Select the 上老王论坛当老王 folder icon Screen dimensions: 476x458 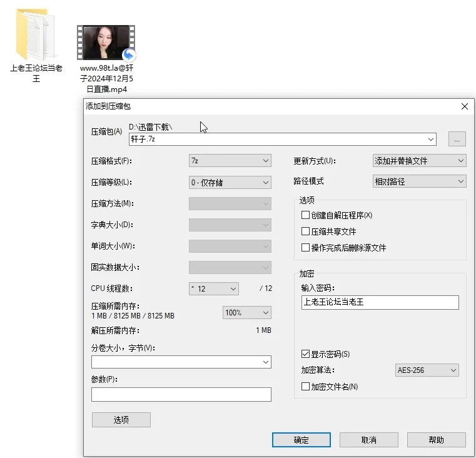tap(36, 34)
